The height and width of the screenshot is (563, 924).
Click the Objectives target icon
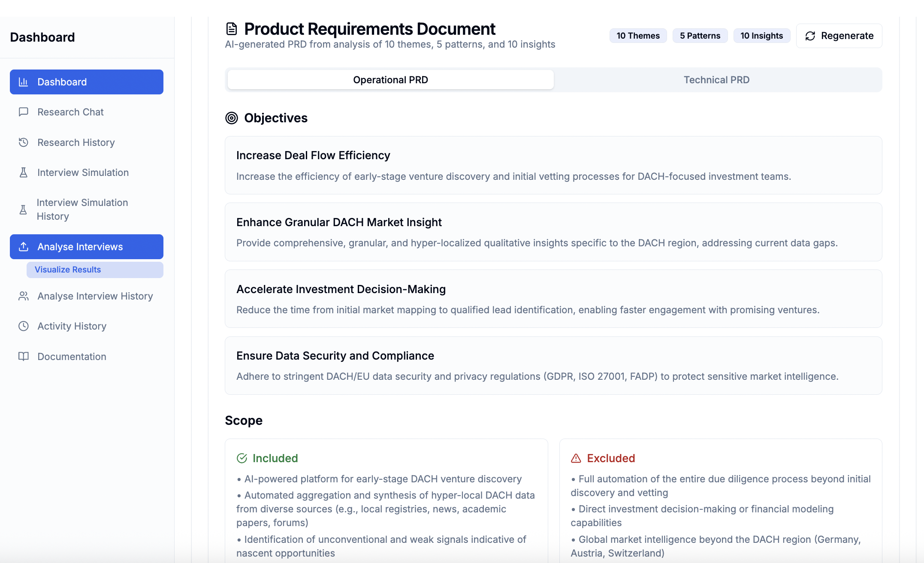tap(231, 118)
